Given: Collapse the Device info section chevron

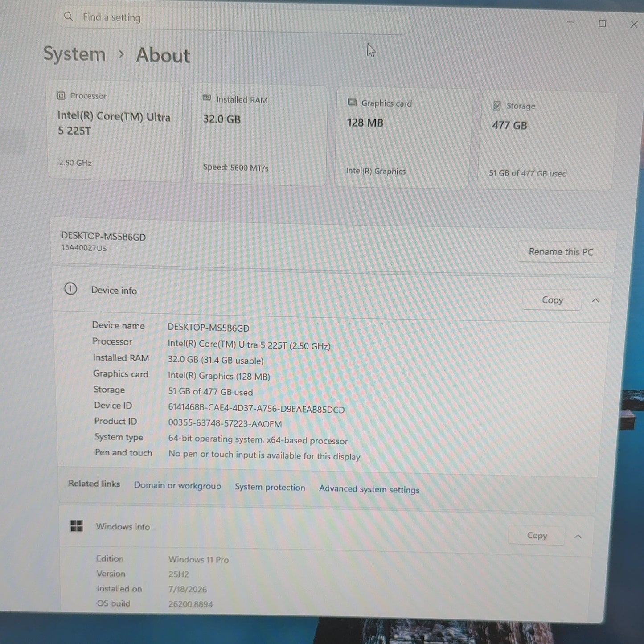Looking at the screenshot, I should click(x=595, y=300).
